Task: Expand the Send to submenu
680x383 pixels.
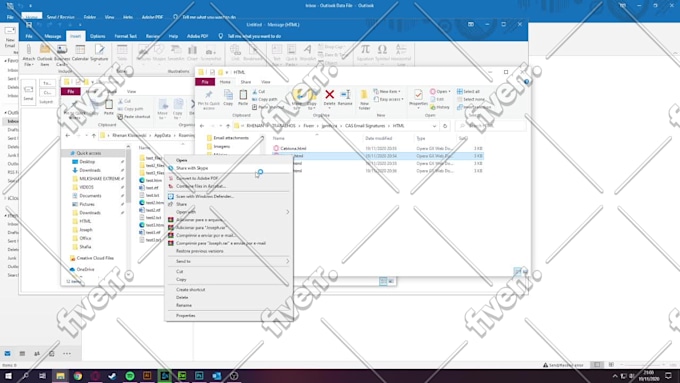Action: coord(288,261)
